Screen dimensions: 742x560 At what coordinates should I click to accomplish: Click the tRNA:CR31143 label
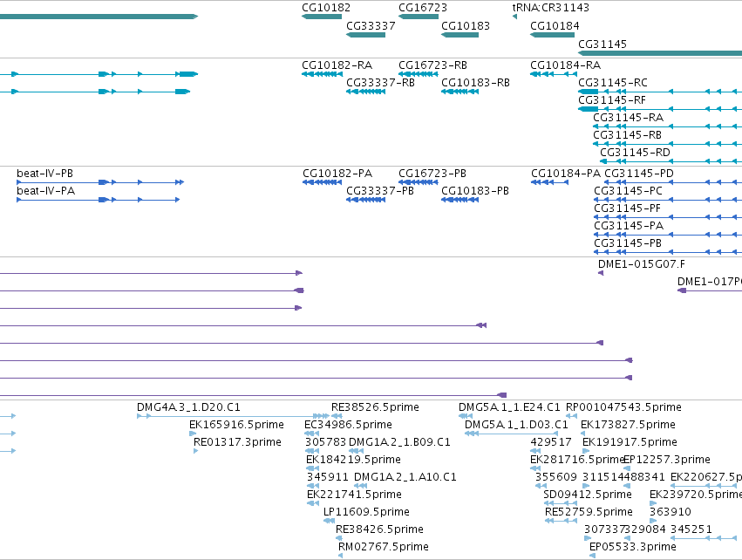pos(551,8)
